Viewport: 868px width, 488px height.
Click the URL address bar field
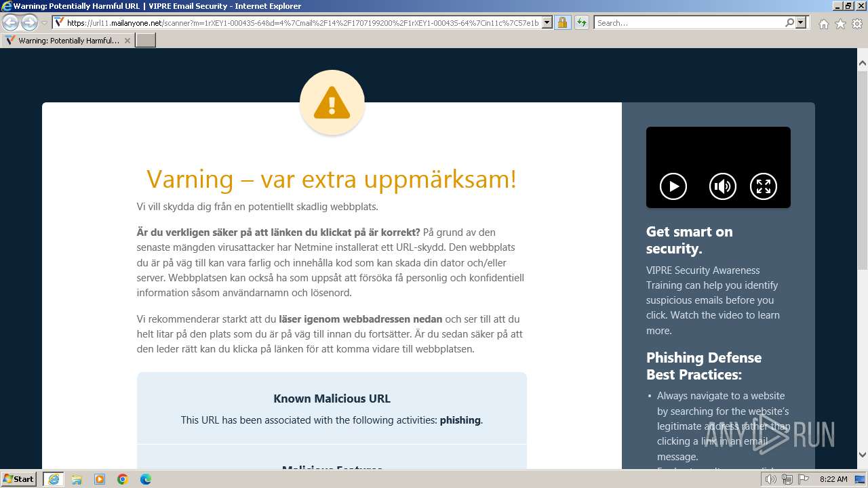[x=302, y=23]
